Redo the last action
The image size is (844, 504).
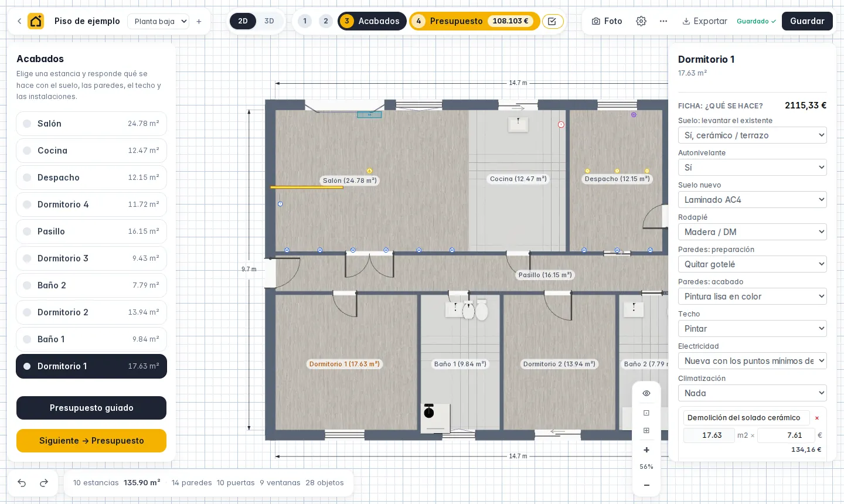[x=44, y=483]
